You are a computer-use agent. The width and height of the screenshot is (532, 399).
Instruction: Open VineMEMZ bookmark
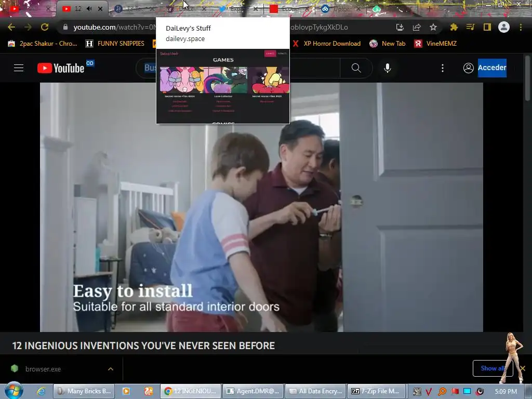435,44
